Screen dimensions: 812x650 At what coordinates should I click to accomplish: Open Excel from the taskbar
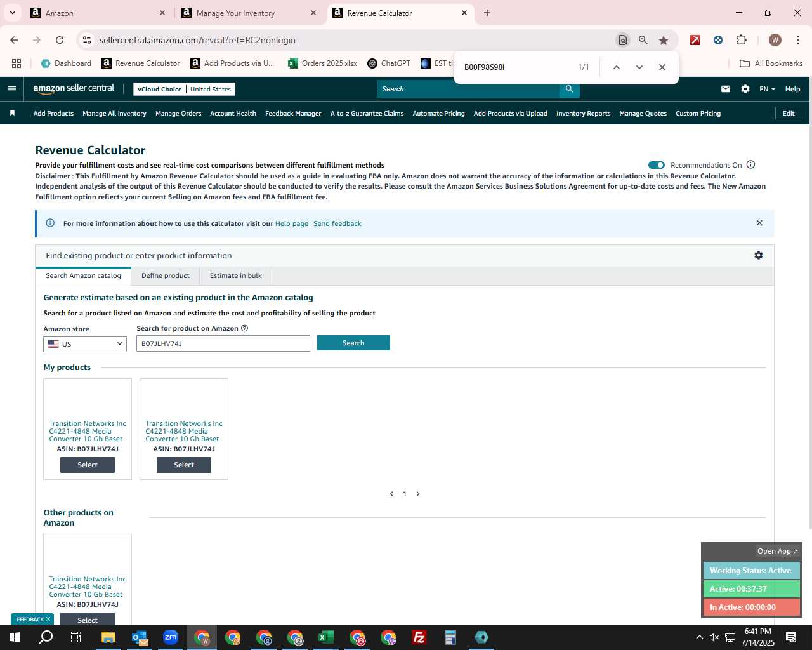tap(325, 637)
